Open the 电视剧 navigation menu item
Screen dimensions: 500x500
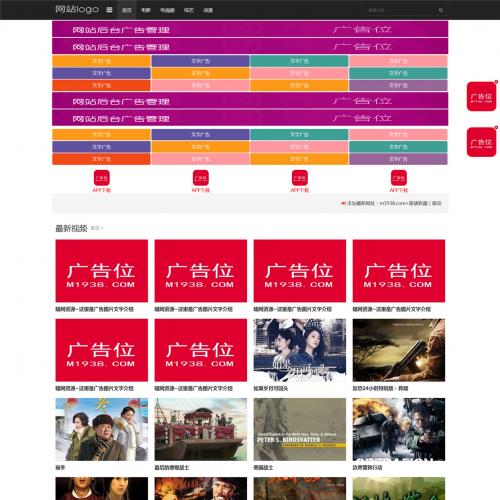click(167, 10)
